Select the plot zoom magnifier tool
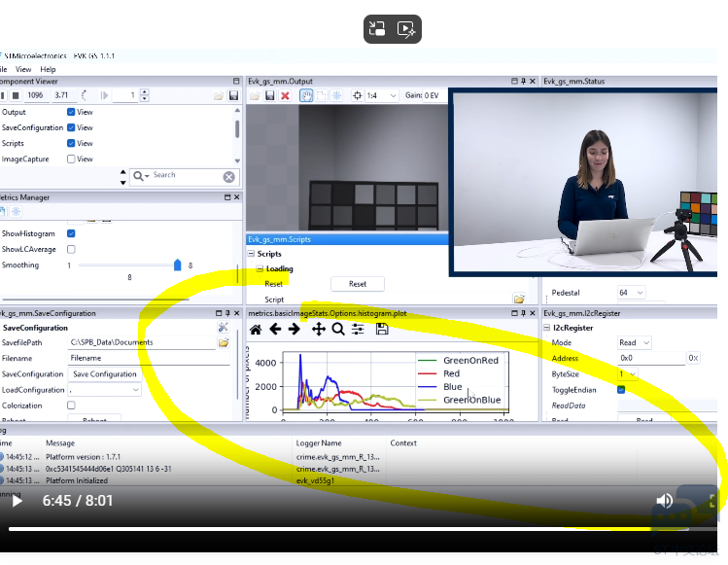Viewport: 728px width, 565px height. tap(338, 330)
